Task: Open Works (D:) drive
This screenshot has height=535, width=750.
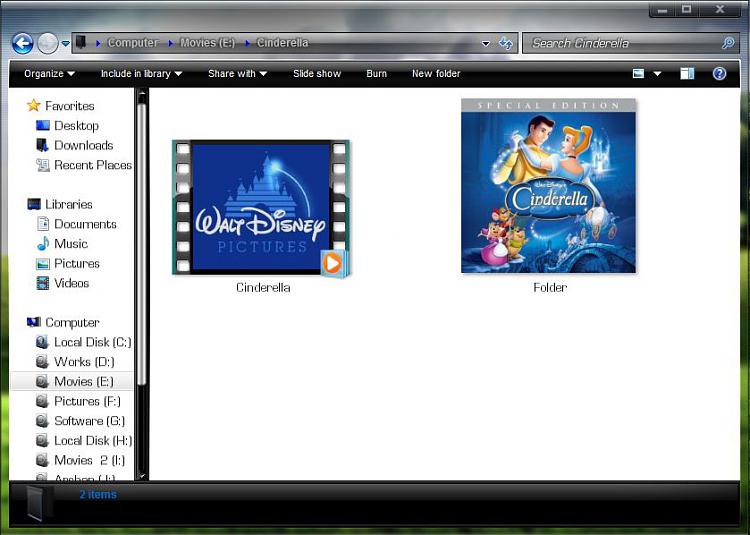Action: click(x=84, y=361)
